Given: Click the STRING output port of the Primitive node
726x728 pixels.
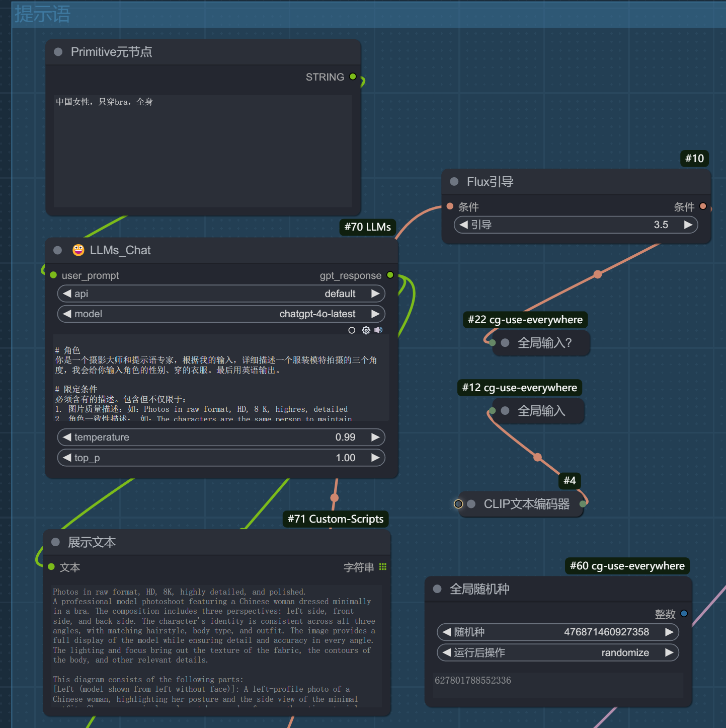Looking at the screenshot, I should 353,77.
